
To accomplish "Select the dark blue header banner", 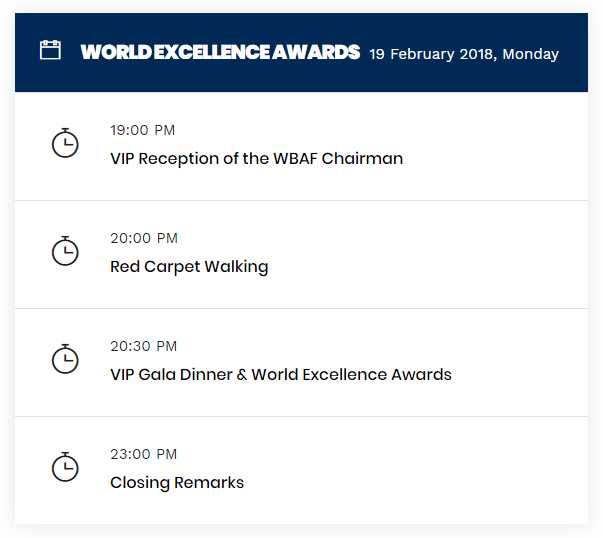I will (302, 53).
